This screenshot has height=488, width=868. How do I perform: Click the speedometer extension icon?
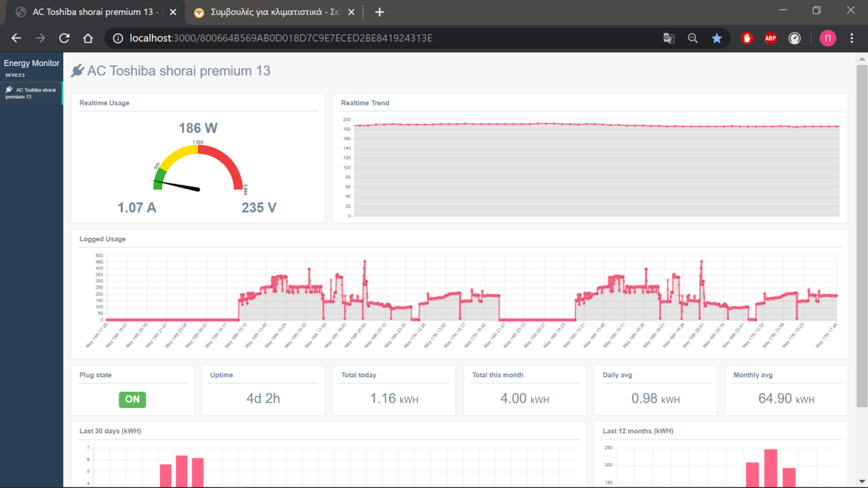coord(795,39)
